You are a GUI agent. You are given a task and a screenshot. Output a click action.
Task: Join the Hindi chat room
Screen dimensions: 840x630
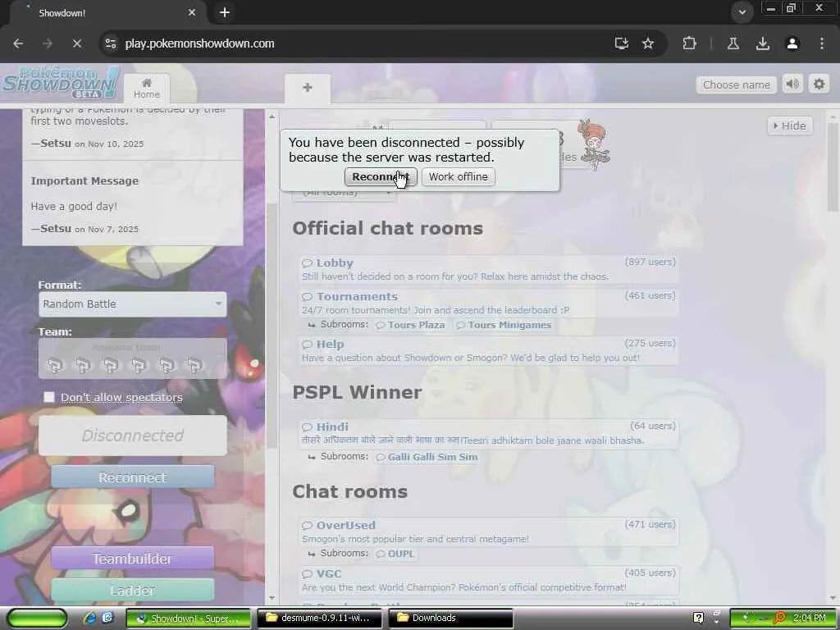tap(488, 433)
